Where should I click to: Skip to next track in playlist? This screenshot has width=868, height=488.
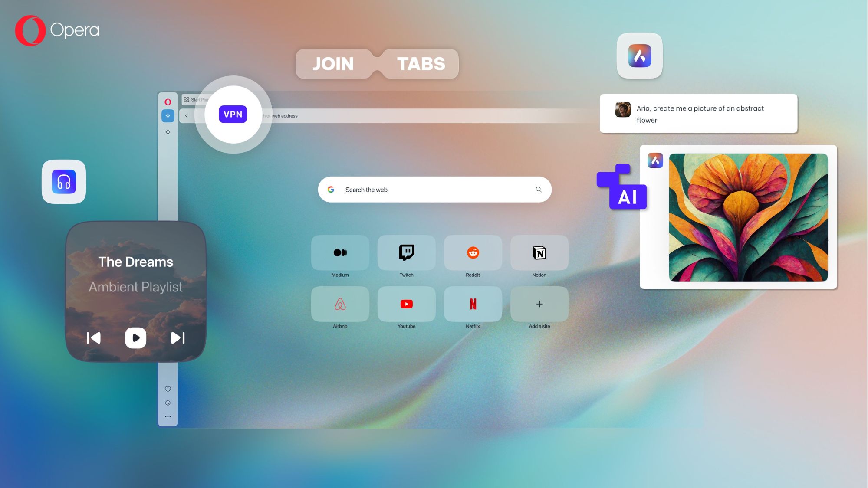[178, 338]
